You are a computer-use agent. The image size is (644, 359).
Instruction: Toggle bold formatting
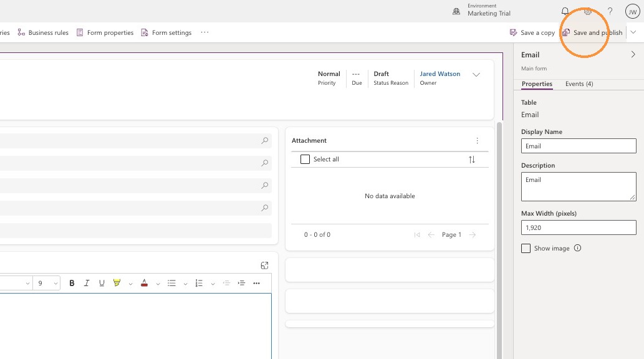(72, 283)
